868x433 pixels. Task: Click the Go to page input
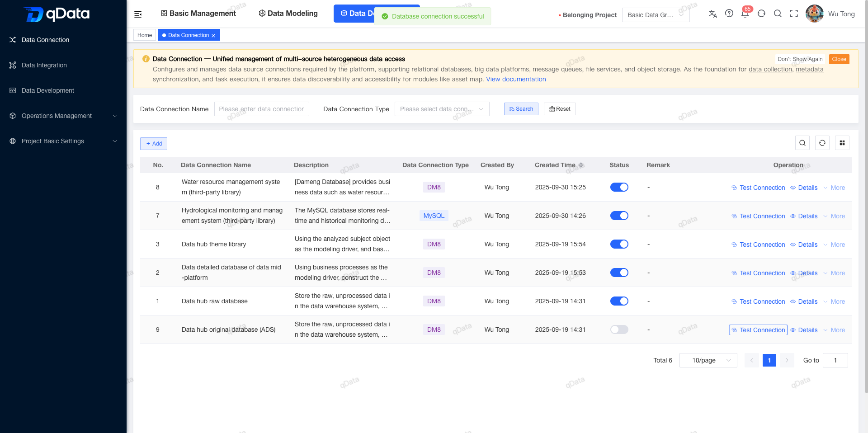coord(835,360)
